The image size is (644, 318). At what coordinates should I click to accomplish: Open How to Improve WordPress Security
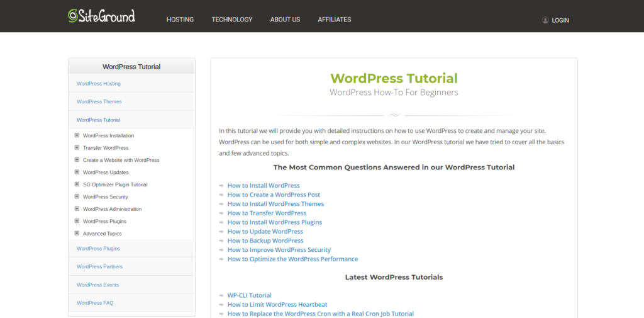[279, 250]
